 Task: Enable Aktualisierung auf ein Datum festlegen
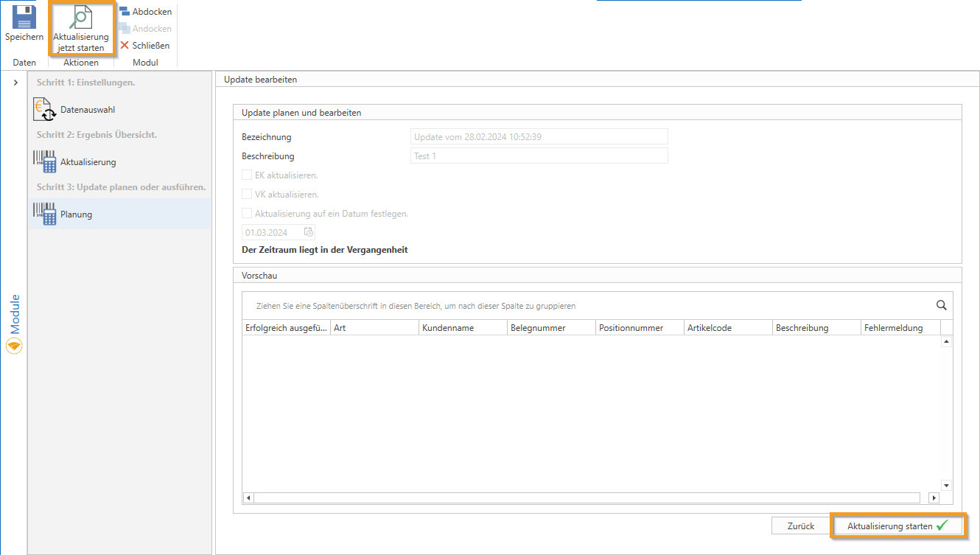click(247, 214)
